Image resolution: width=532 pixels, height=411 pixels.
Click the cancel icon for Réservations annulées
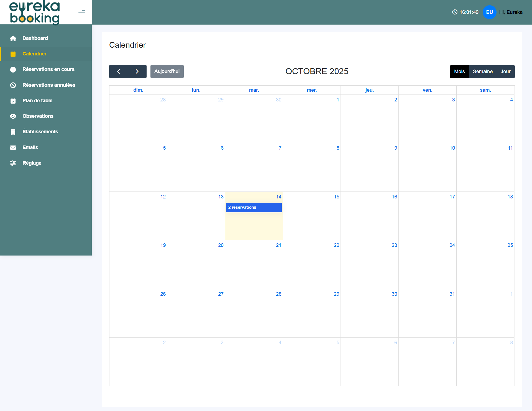tap(13, 85)
